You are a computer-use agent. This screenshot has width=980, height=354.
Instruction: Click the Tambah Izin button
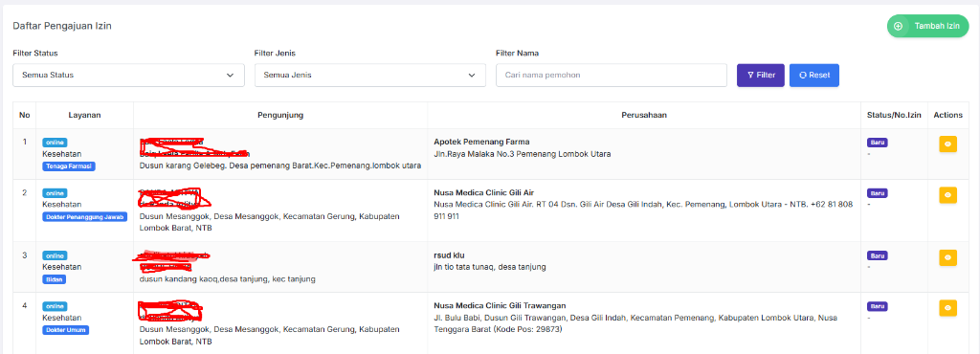[x=927, y=26]
